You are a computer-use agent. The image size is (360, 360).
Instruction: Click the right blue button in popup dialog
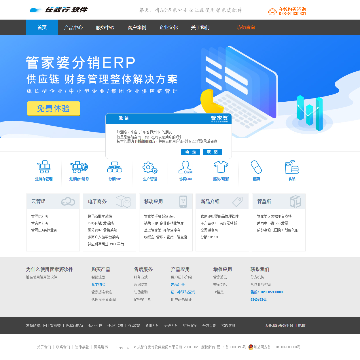[x=212, y=152]
